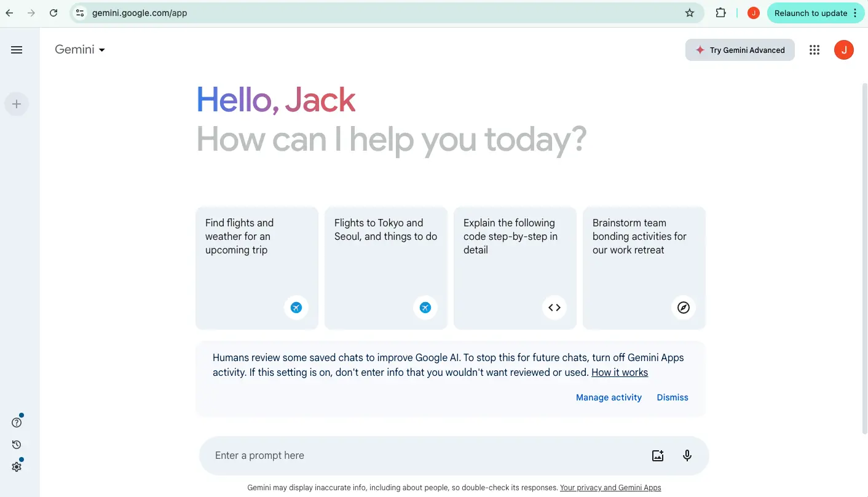Select the Explain the following code card
Screen dimensions: 868x497
tap(515, 268)
